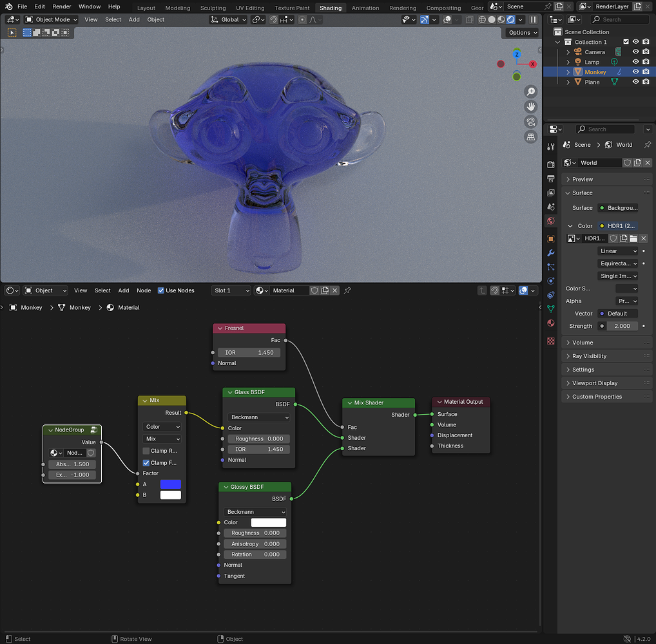
Task: Open the Object properties tab
Action: tap(550, 239)
